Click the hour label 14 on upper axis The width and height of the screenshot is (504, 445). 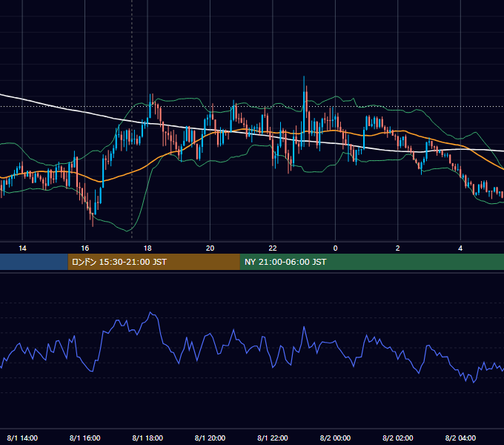tap(22, 248)
